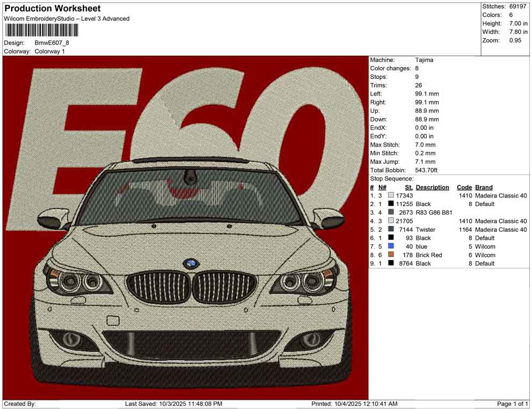Select the Brick Red swatch
The width and height of the screenshot is (532, 409).
click(x=391, y=254)
